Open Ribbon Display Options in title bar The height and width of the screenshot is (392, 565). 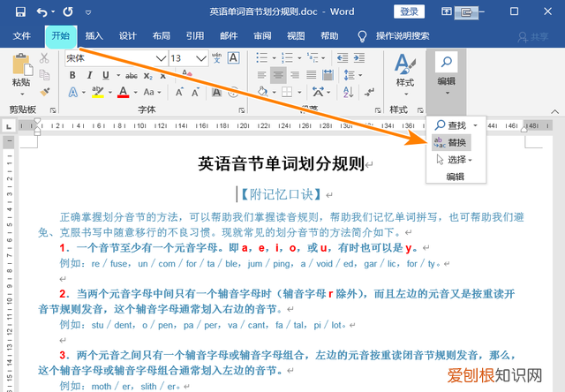[x=447, y=11]
